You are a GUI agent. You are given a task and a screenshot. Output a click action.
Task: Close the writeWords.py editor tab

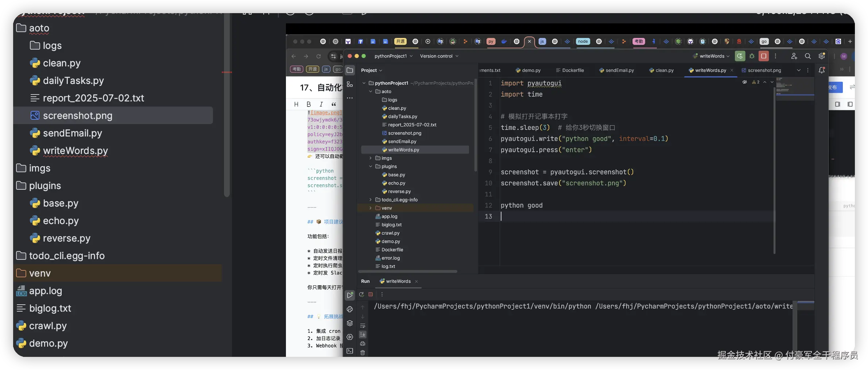(x=732, y=70)
